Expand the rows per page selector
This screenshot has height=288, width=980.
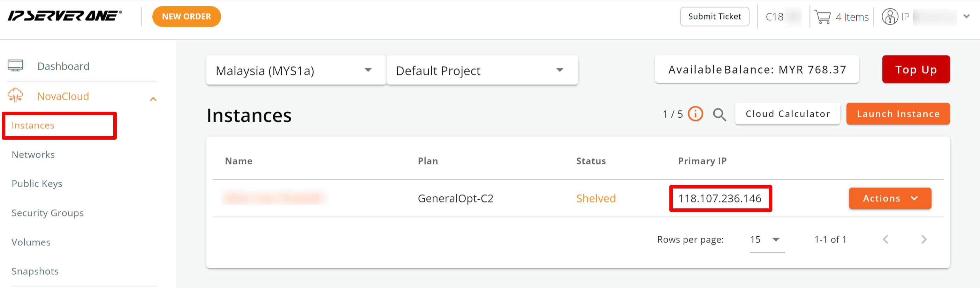click(767, 239)
